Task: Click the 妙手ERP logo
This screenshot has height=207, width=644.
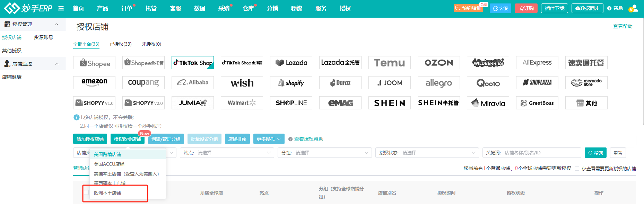Action: [x=28, y=8]
